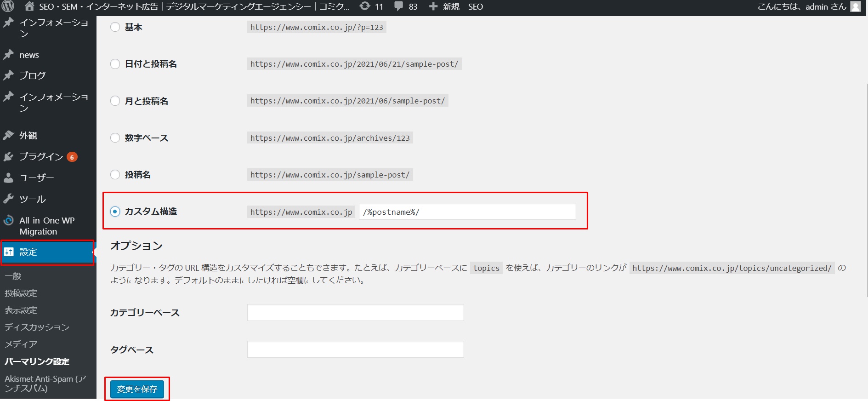The width and height of the screenshot is (868, 401).
Task: Select the カスタム構造 radio button
Action: pyautogui.click(x=115, y=212)
